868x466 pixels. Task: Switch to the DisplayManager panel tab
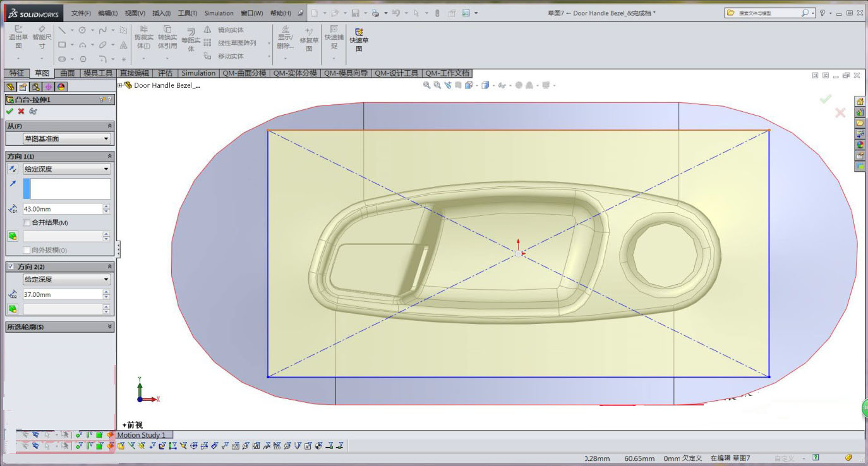(61, 87)
